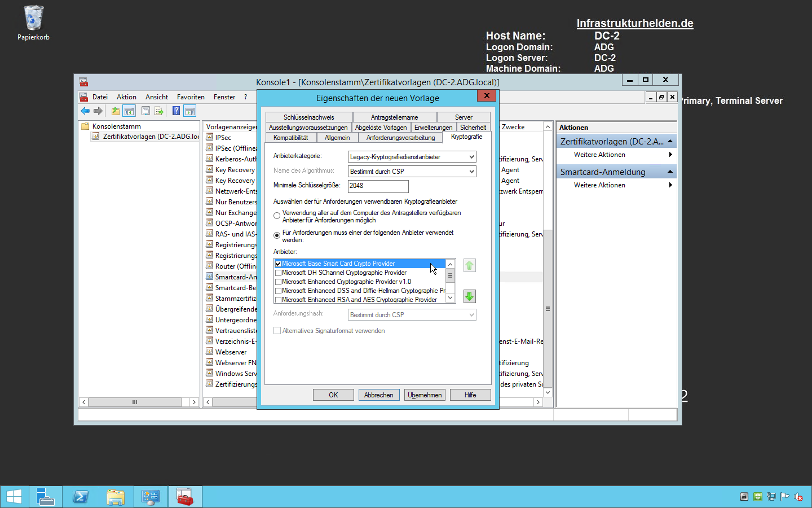The height and width of the screenshot is (508, 812).
Task: Select the Webserver template row
Action: click(231, 352)
